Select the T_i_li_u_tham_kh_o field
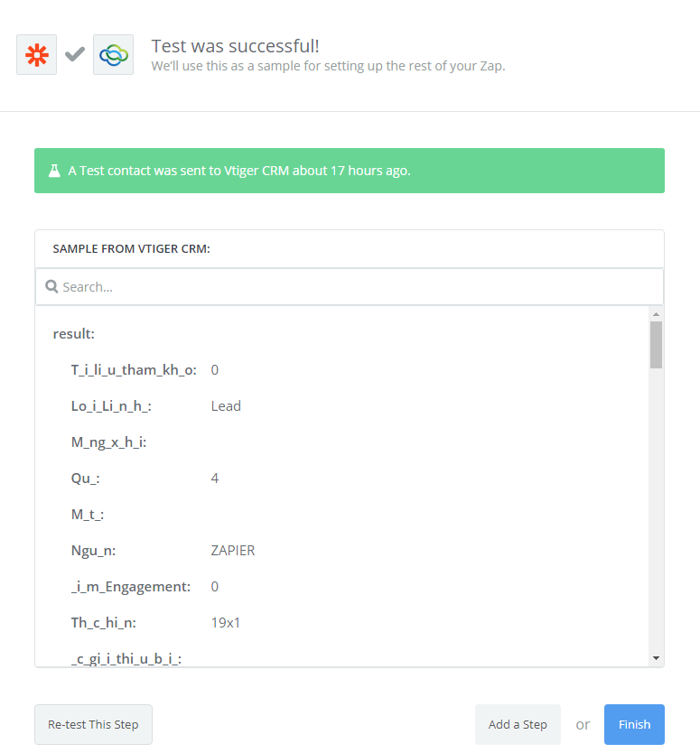 [134, 370]
